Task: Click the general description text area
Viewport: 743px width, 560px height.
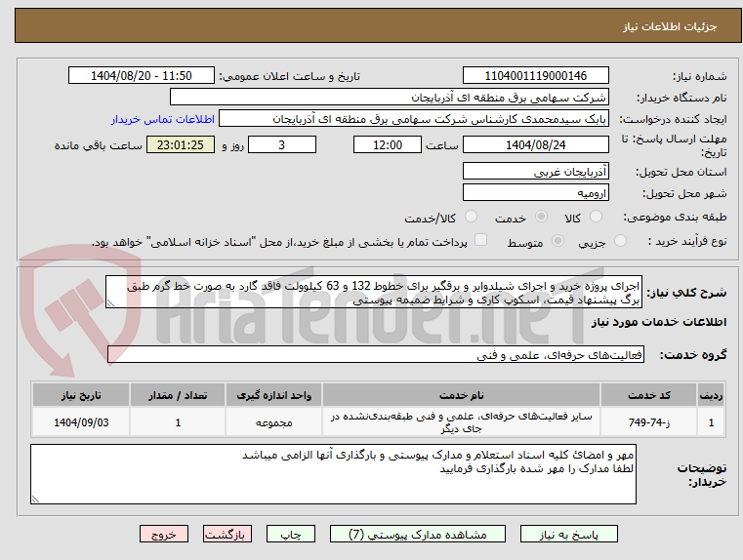Action: (374, 292)
